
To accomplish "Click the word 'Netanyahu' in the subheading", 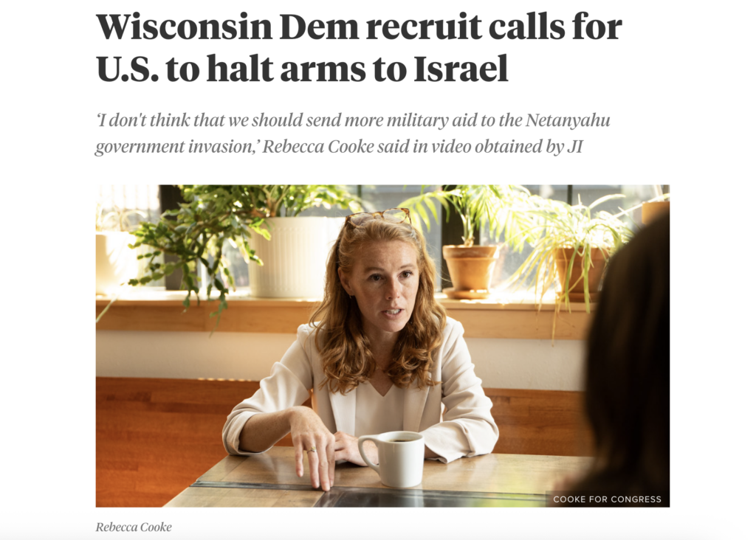I will [568, 120].
